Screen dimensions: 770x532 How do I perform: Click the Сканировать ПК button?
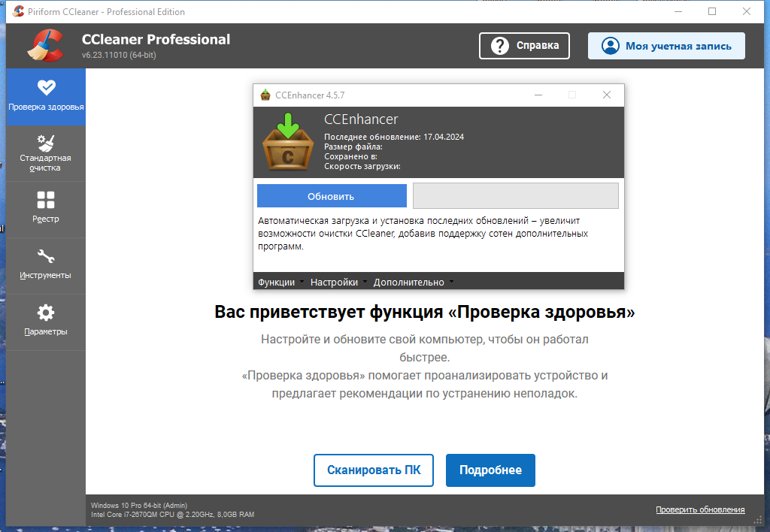tap(374, 470)
